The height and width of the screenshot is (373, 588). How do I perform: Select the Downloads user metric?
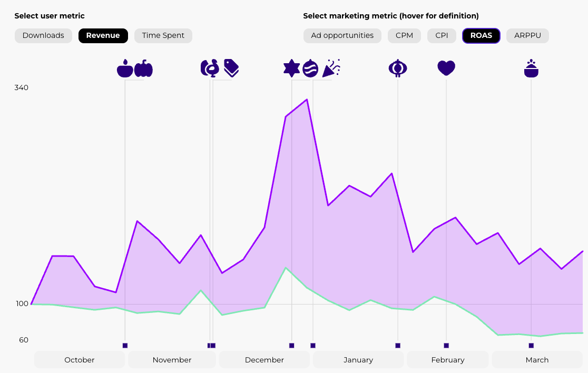tap(43, 36)
